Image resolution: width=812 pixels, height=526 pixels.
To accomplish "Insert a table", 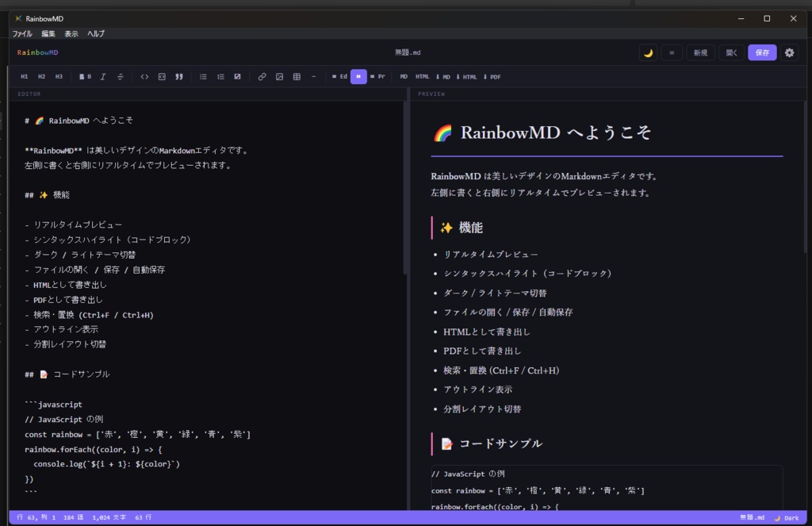I will pos(296,76).
